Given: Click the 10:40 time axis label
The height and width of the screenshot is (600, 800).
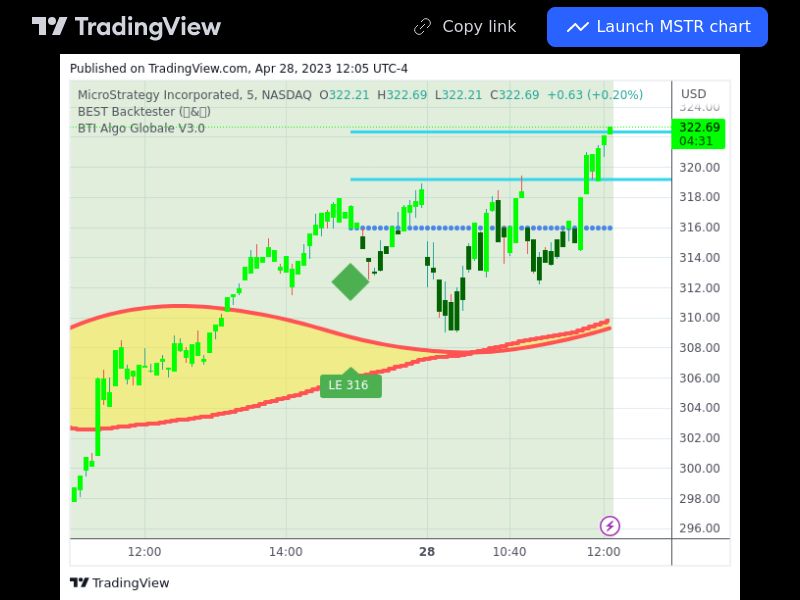Looking at the screenshot, I should point(509,552).
